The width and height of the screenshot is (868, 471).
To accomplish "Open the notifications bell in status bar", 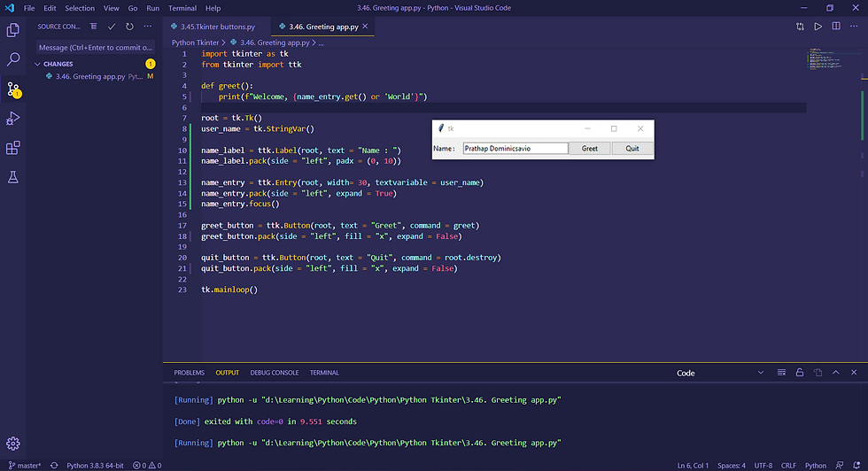I will click(x=856, y=466).
